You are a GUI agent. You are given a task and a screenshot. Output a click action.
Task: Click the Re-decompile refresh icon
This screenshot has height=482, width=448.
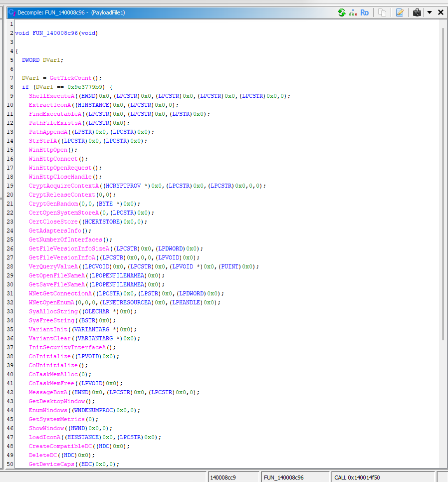(x=342, y=12)
